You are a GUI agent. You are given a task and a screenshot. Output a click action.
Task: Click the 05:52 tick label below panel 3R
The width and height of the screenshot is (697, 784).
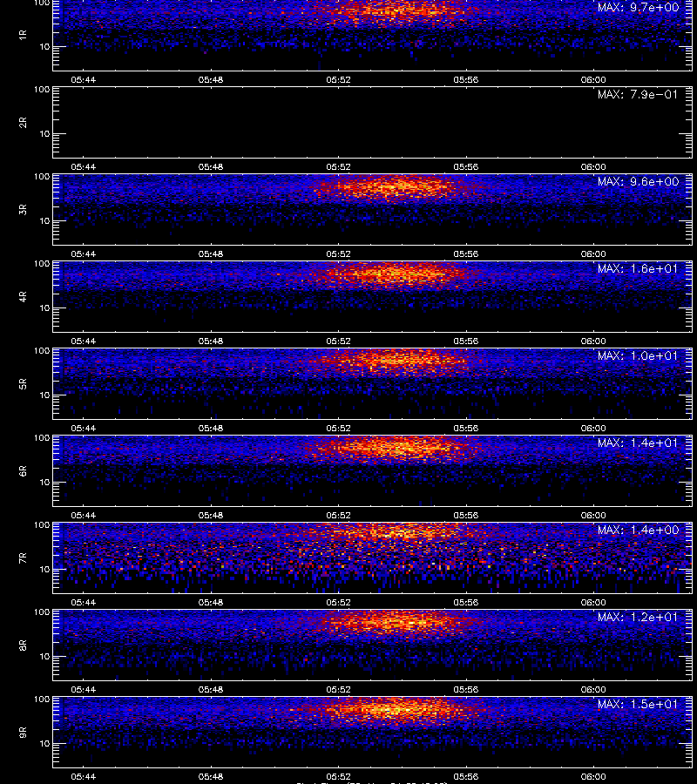point(339,254)
